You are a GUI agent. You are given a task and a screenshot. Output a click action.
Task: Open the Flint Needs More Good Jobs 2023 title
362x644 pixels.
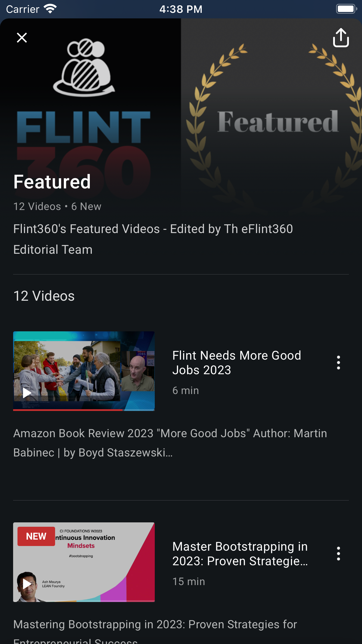click(237, 363)
